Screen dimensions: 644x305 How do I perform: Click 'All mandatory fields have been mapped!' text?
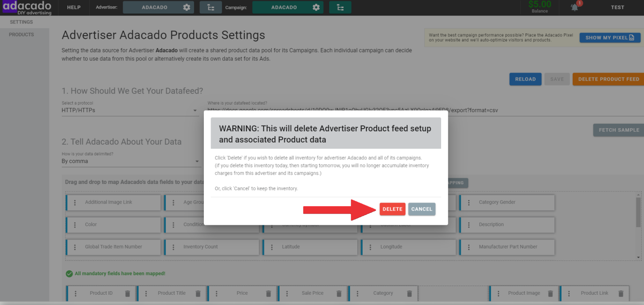click(120, 274)
